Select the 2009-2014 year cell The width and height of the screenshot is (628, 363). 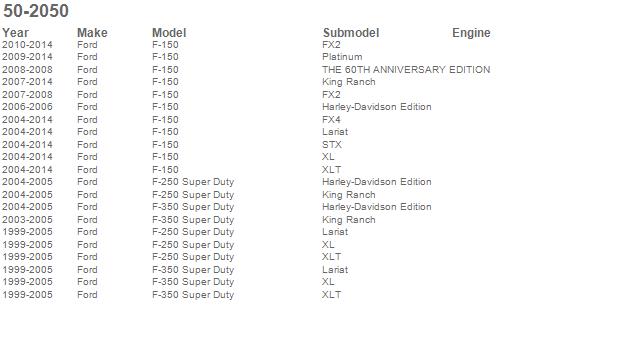pos(27,57)
